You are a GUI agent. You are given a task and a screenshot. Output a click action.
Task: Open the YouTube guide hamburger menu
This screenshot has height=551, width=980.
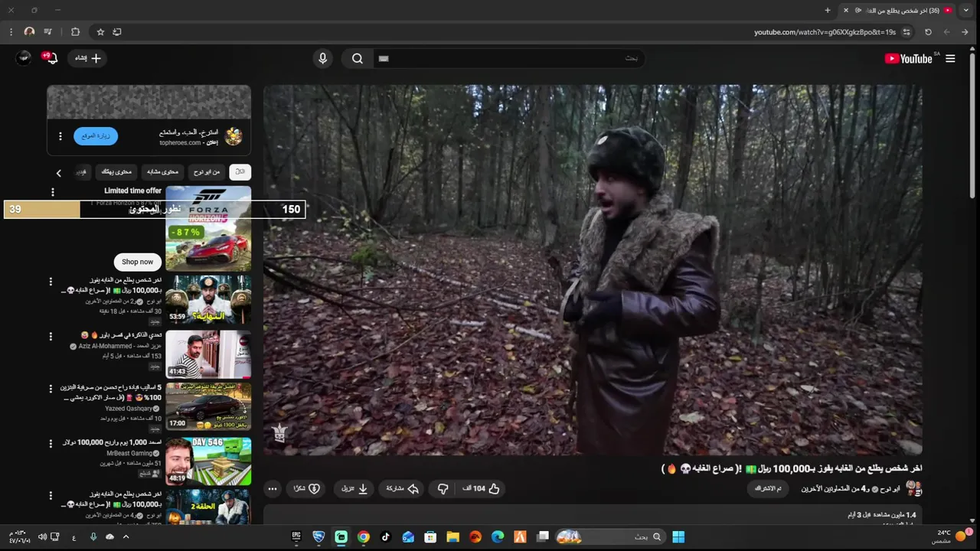(x=950, y=59)
